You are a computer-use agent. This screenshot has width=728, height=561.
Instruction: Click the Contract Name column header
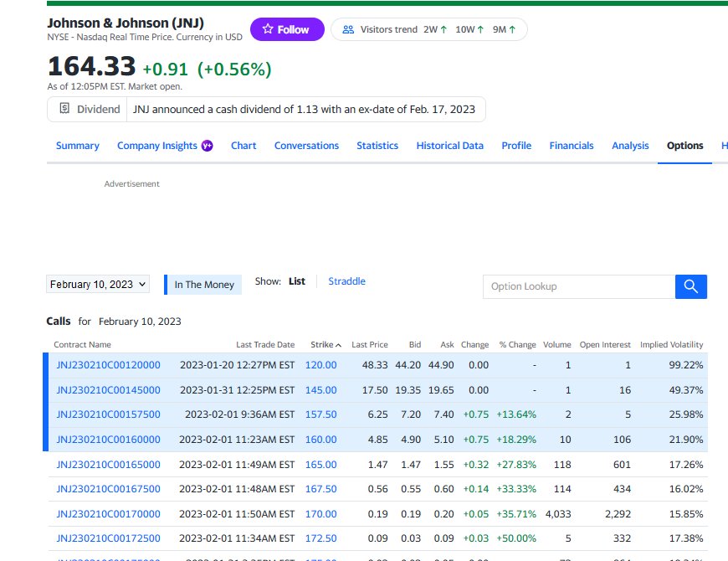click(82, 345)
